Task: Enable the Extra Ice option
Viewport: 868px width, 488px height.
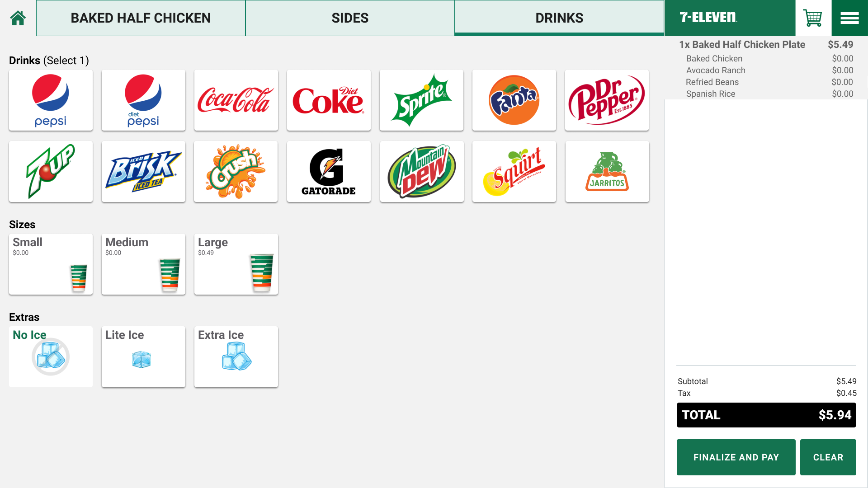Action: coord(236,357)
